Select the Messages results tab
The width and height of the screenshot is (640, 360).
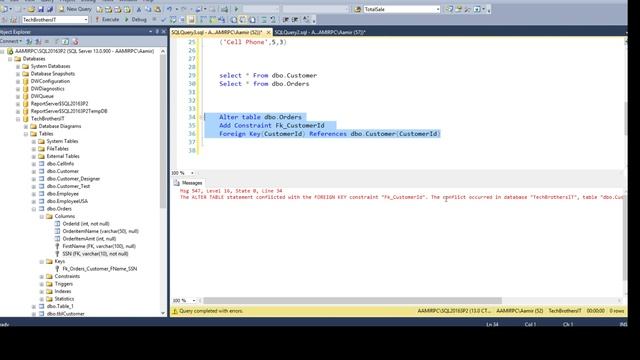188,183
